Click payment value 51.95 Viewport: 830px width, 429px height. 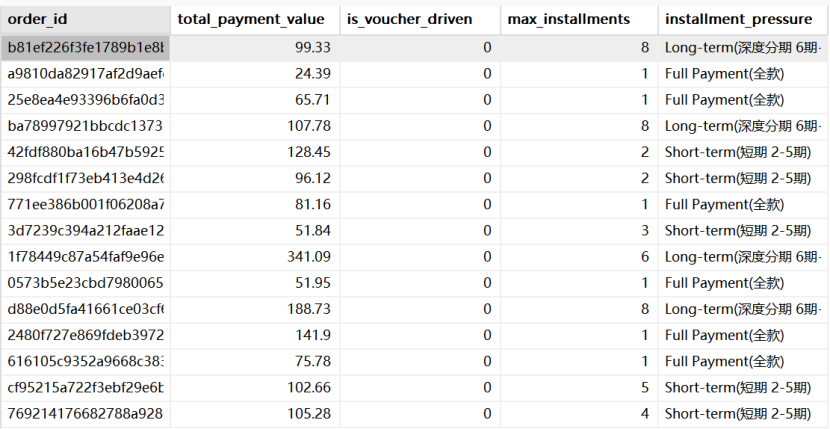pyautogui.click(x=255, y=283)
